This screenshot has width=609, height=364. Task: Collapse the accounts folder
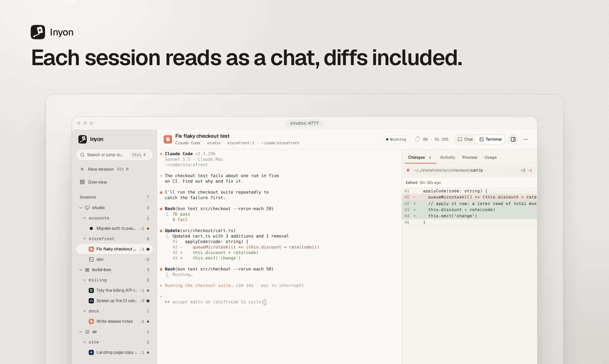click(x=84, y=218)
